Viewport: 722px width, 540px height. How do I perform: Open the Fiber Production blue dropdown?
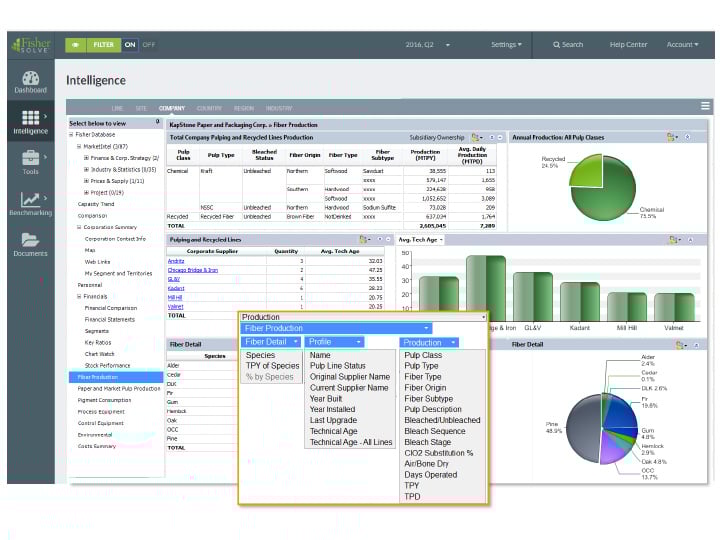[336, 328]
